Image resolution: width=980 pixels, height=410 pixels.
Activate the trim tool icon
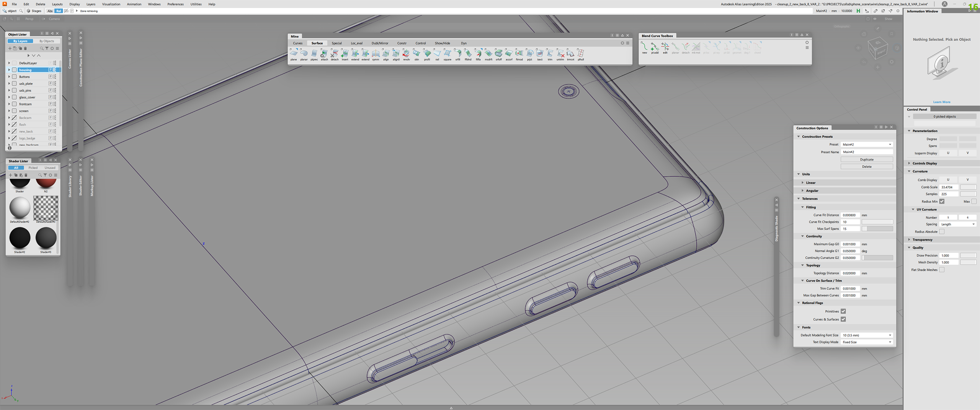tap(550, 54)
